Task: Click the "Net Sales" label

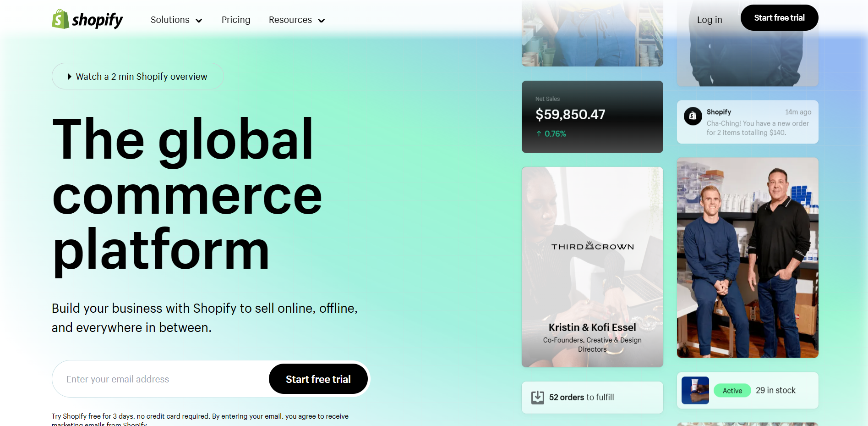Action: pos(547,99)
